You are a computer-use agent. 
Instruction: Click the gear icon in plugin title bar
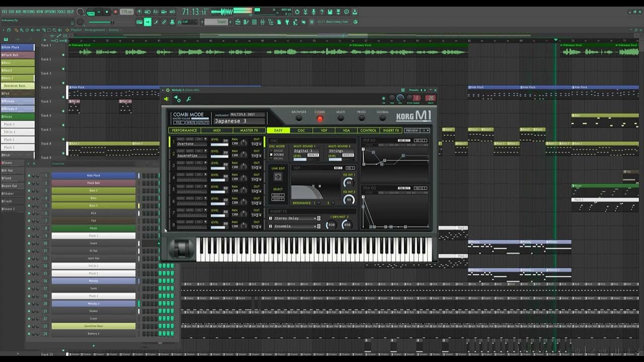(x=168, y=90)
